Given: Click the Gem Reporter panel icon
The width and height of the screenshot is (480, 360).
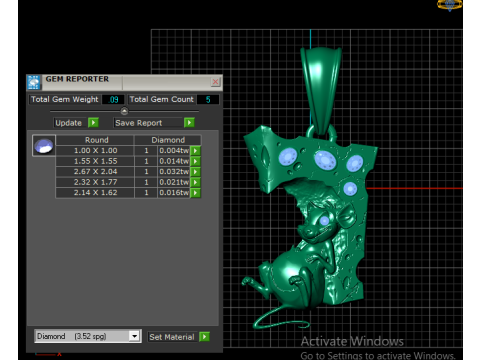Looking at the screenshot, I should pyautogui.click(x=34, y=82).
